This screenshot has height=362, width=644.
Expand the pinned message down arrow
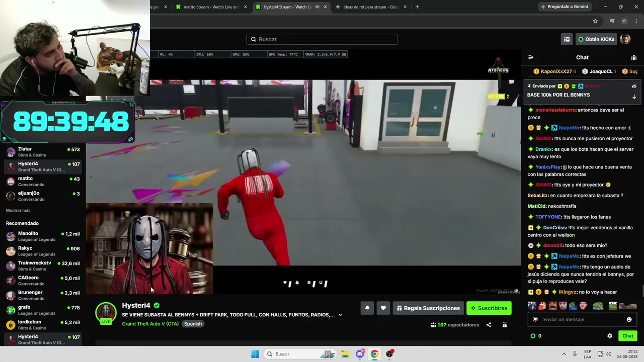tap(634, 97)
